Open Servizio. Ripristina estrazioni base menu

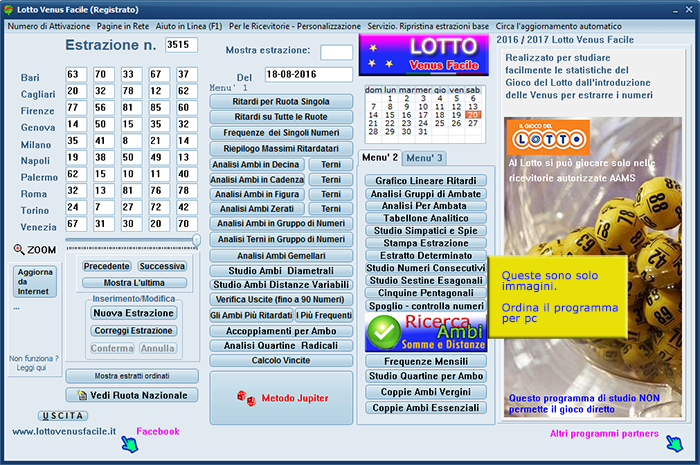428,26
